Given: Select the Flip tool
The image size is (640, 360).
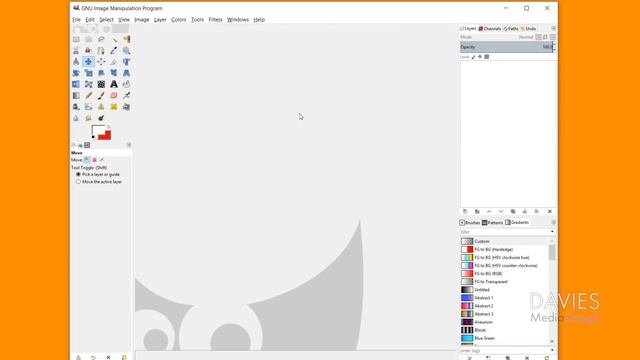Looking at the screenshot, I should tap(76, 84).
